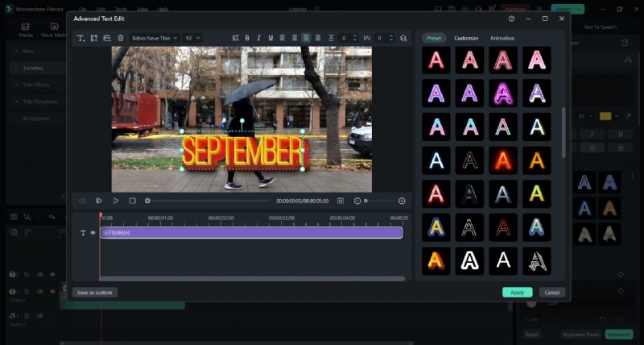Click the timeline zoom slider handle
This screenshot has height=345, width=644.
(x=365, y=201)
